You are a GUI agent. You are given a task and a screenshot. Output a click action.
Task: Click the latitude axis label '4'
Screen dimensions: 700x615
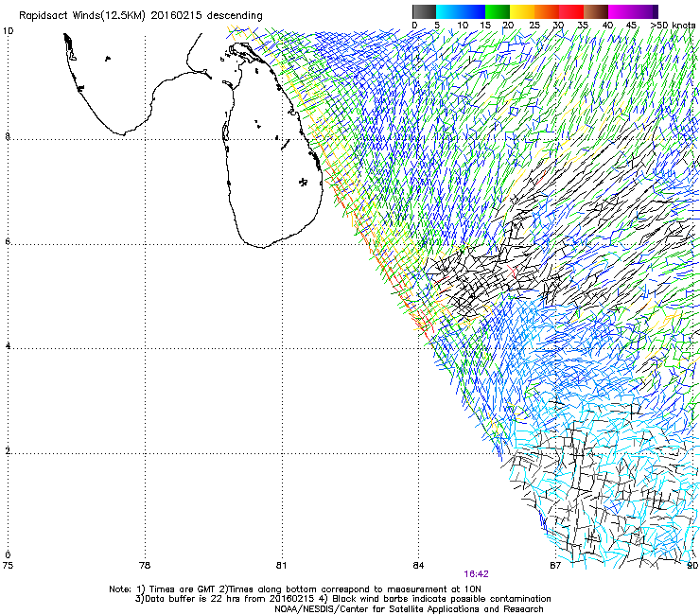pyautogui.click(x=8, y=346)
